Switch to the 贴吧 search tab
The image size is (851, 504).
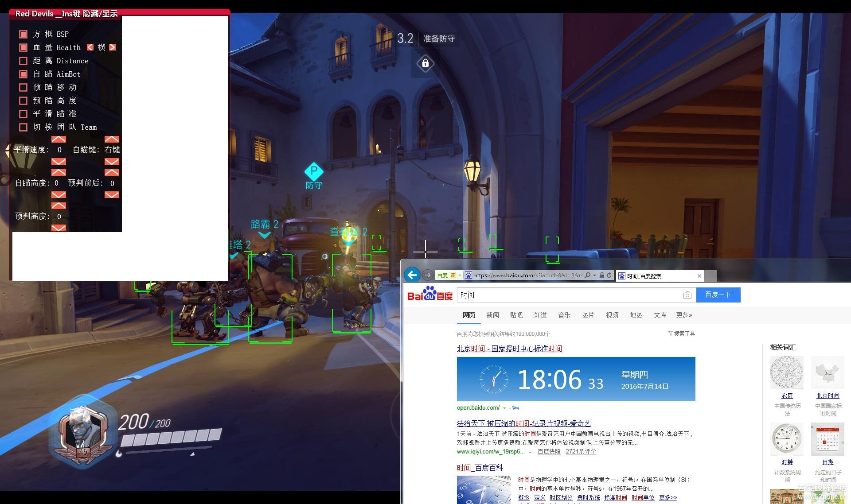(x=516, y=315)
